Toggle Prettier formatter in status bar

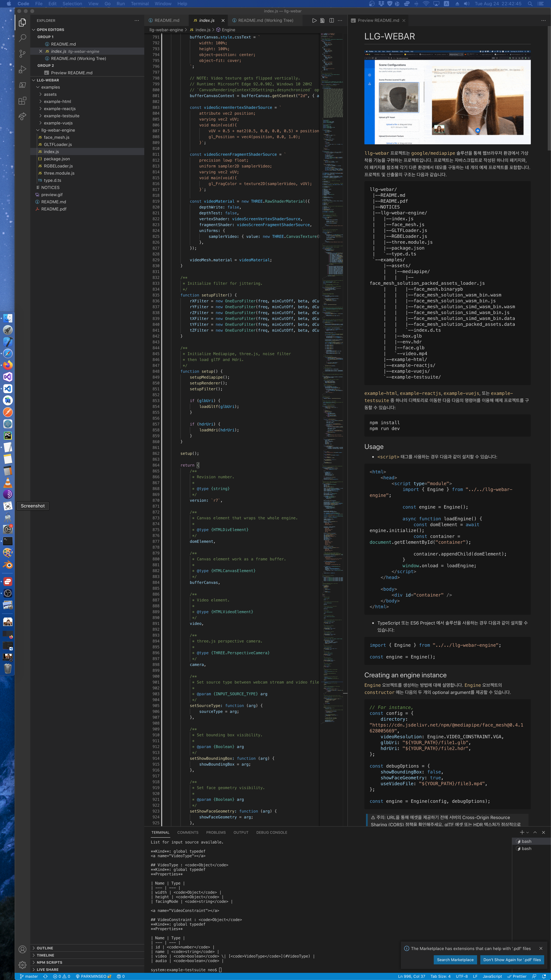517,976
